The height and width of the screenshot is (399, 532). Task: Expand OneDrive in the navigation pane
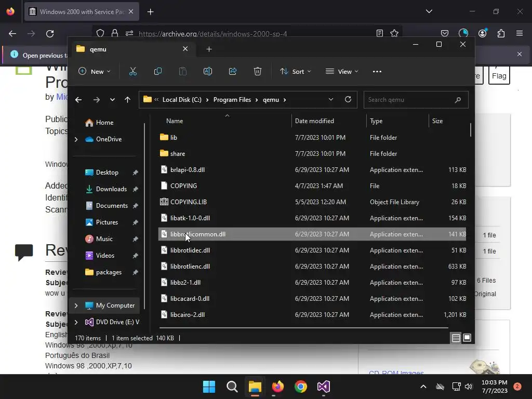[76, 139]
